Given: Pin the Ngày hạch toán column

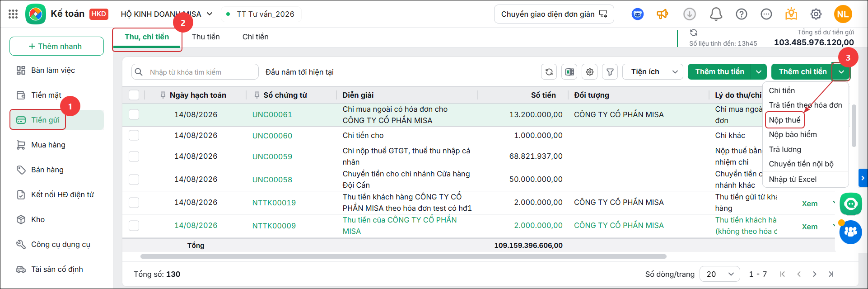Looking at the screenshot, I should click(163, 95).
